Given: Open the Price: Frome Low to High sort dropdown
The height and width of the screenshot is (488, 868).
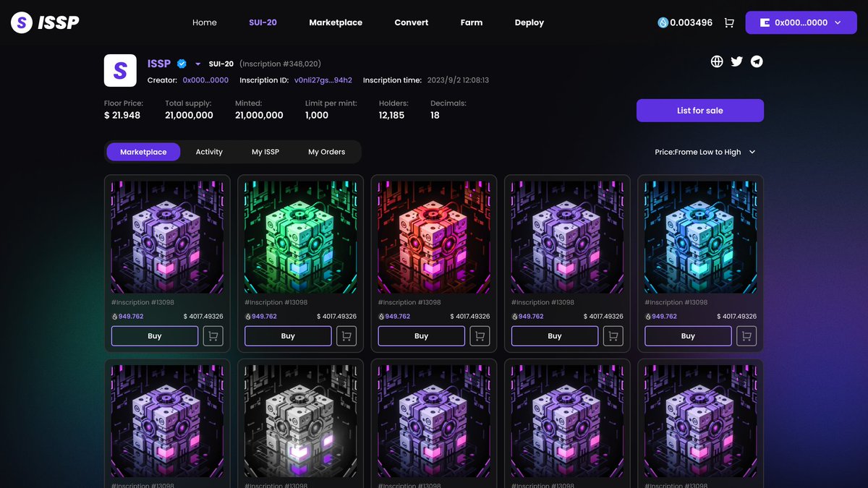Looking at the screenshot, I should 705,152.
